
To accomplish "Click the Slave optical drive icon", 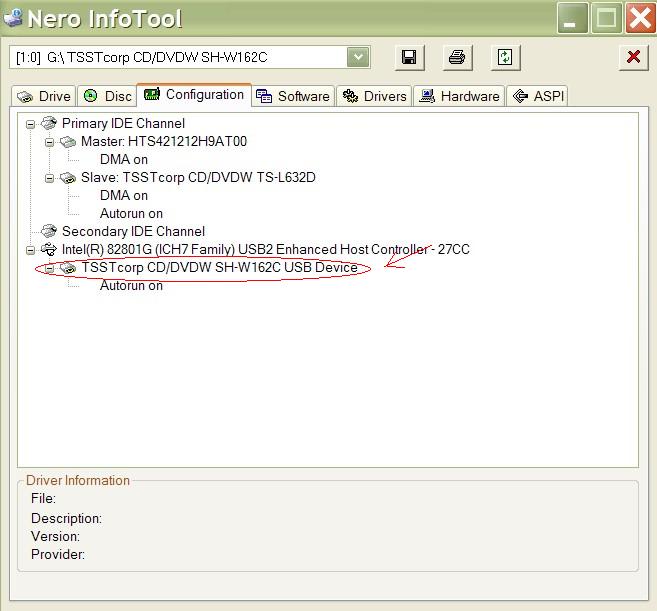I will 68,178.
